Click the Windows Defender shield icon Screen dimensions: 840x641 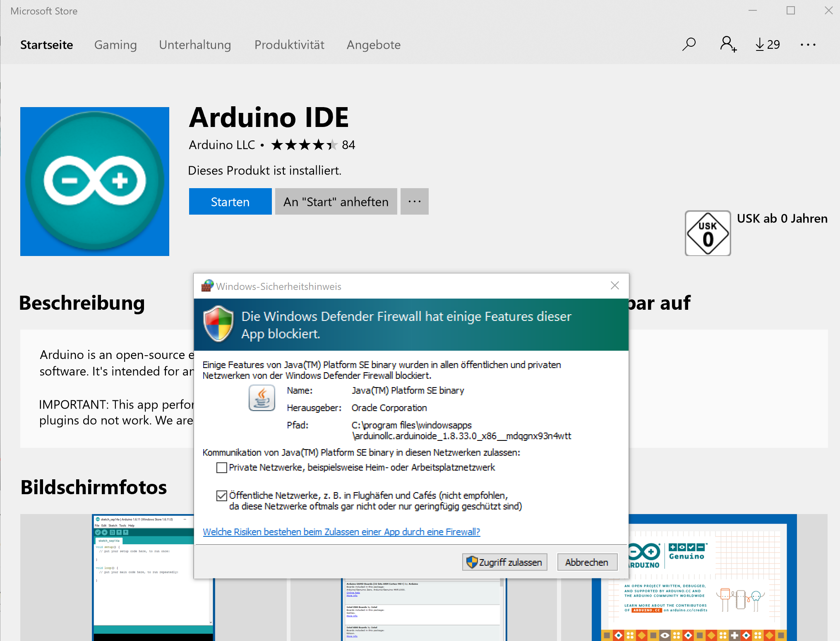point(219,324)
